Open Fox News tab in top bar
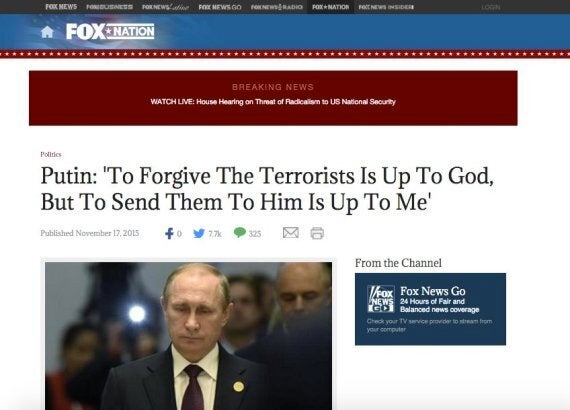 click(61, 7)
